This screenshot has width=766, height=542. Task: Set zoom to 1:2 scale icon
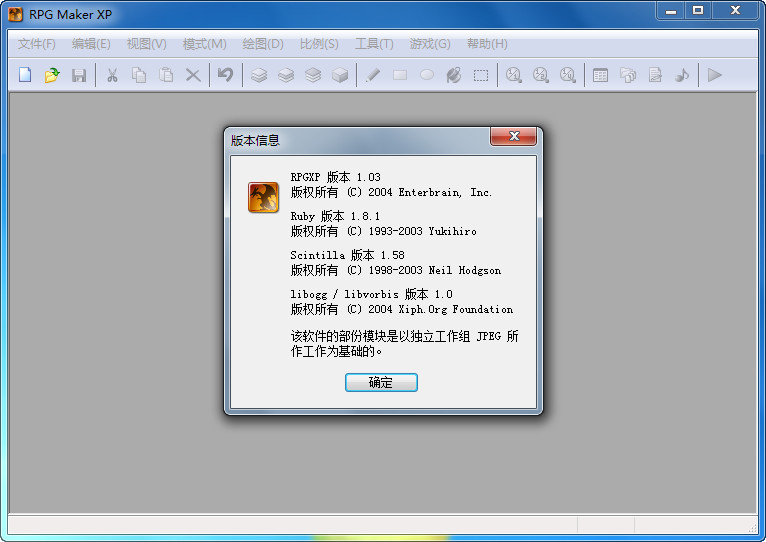pos(541,75)
